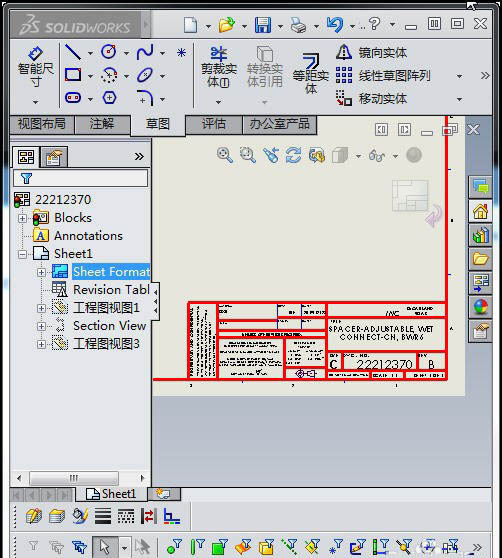Click the Undo icon
The image size is (502, 558).
tap(334, 25)
